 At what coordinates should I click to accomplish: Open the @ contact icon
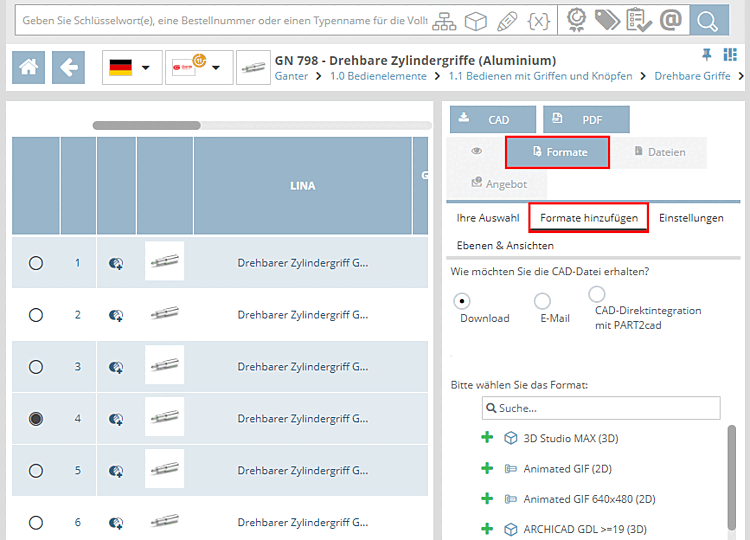[671, 20]
